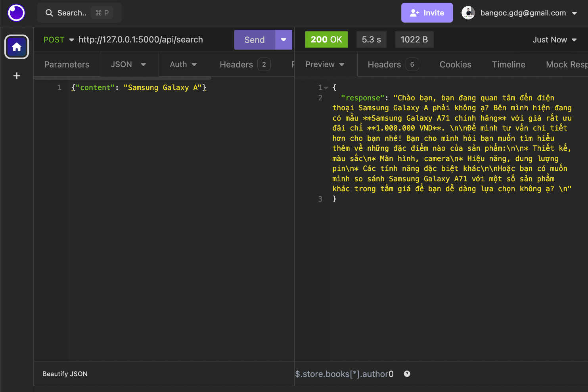
Task: Click the 1022 B response size badge
Action: (x=414, y=40)
